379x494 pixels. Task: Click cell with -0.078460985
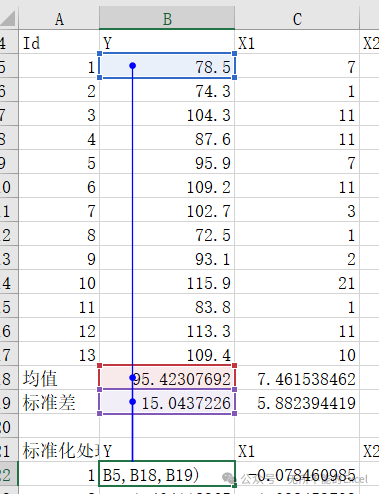point(297,474)
